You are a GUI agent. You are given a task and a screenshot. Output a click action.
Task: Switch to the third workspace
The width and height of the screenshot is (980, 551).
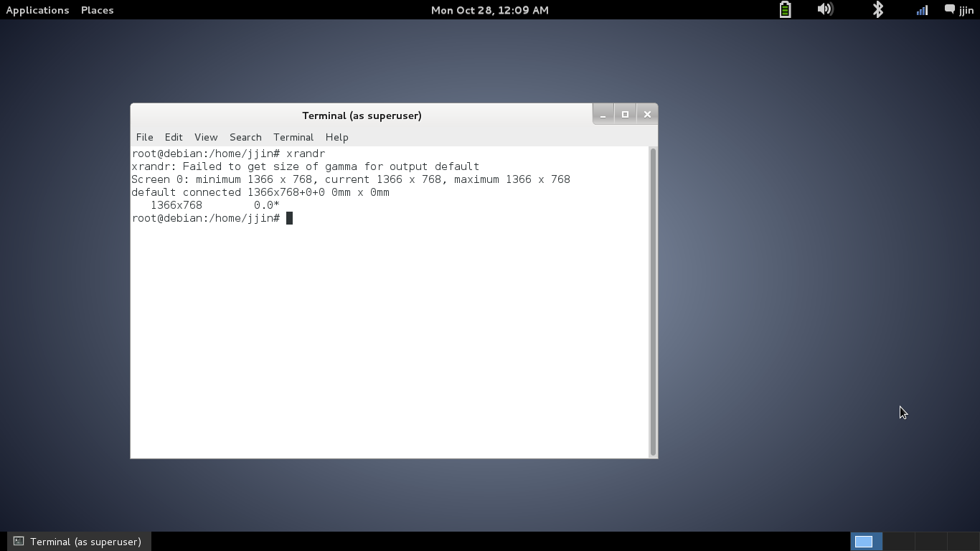point(930,542)
